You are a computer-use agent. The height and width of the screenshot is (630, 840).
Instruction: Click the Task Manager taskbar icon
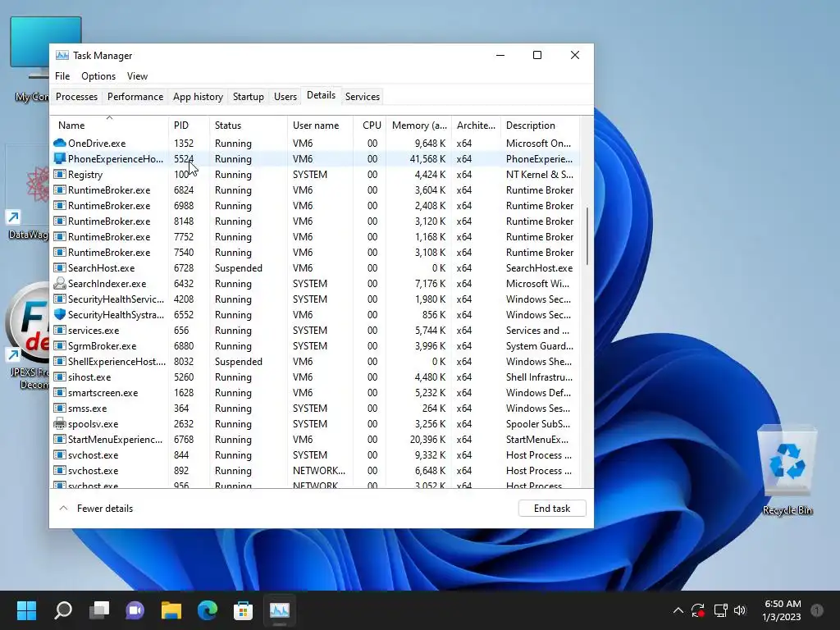pos(279,610)
